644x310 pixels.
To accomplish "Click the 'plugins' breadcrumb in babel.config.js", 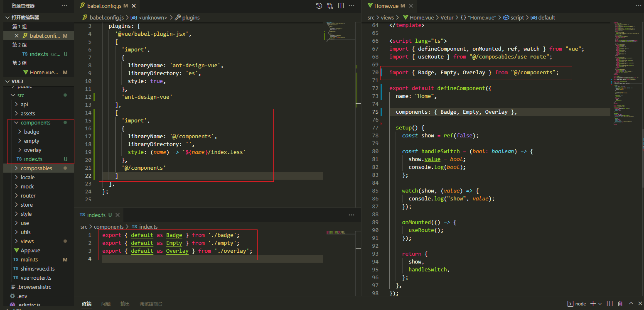I will pyautogui.click(x=191, y=18).
